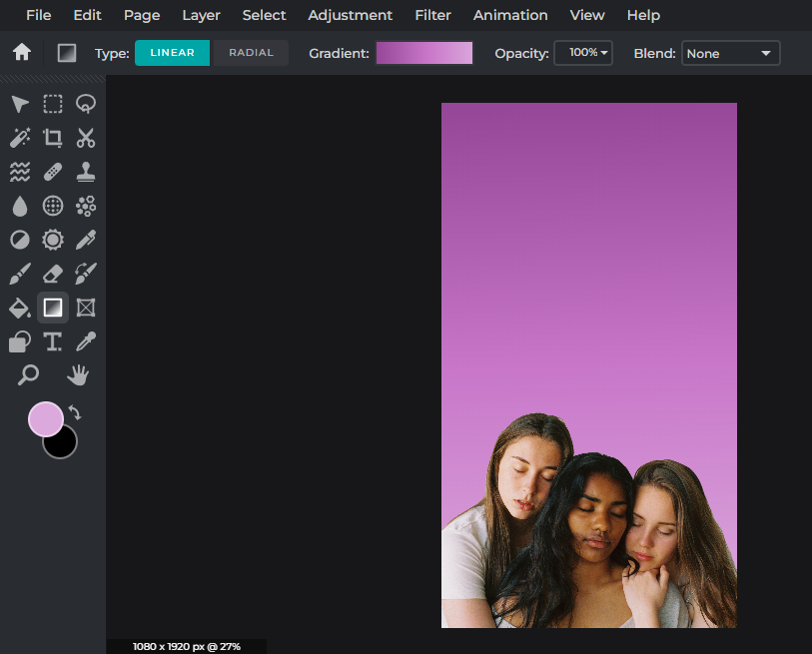Viewport: 812px width, 654px height.
Task: Enable Linear gradient mode
Action: pos(172,53)
